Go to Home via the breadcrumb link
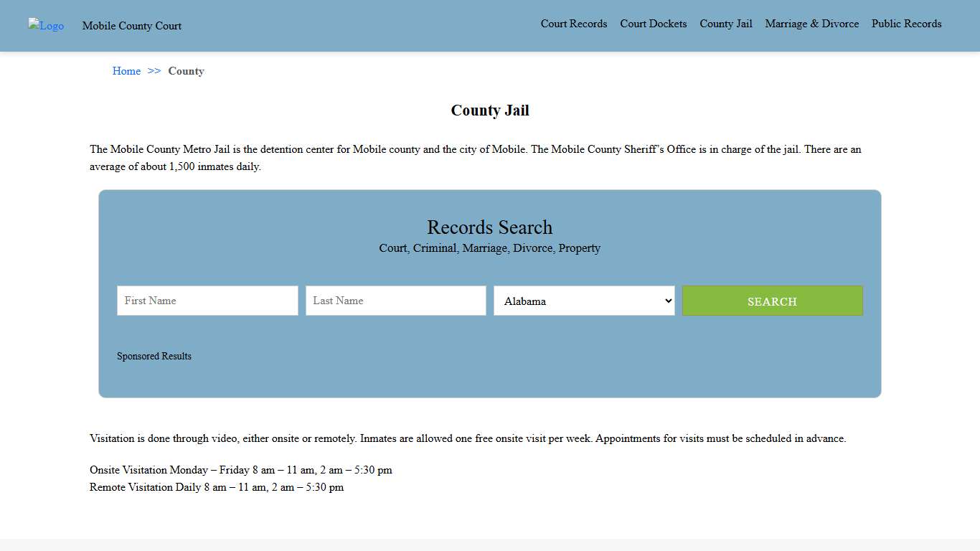The width and height of the screenshot is (980, 551). pyautogui.click(x=126, y=70)
